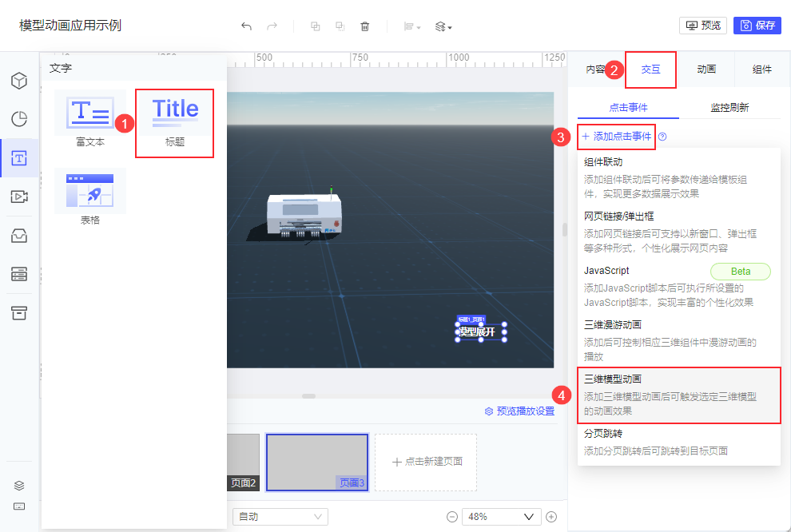Open the video media sidebar icon
Viewport: 791px width, 532px height.
19,197
